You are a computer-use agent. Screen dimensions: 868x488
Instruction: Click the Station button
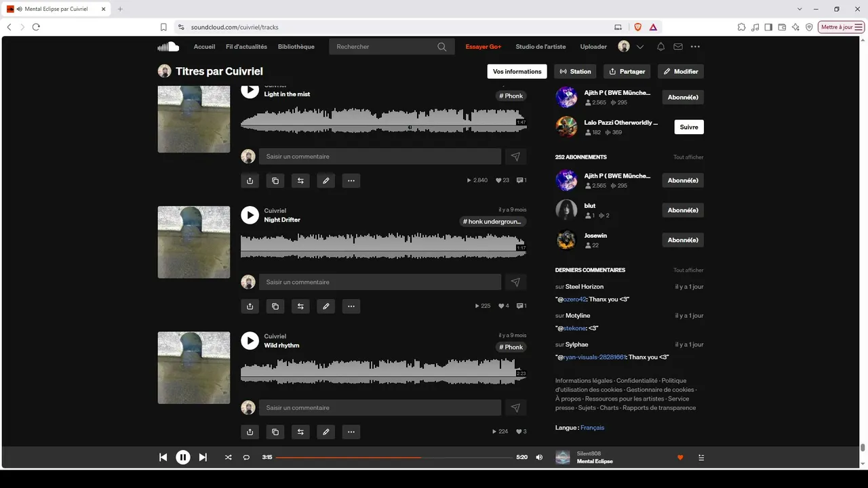coord(575,71)
